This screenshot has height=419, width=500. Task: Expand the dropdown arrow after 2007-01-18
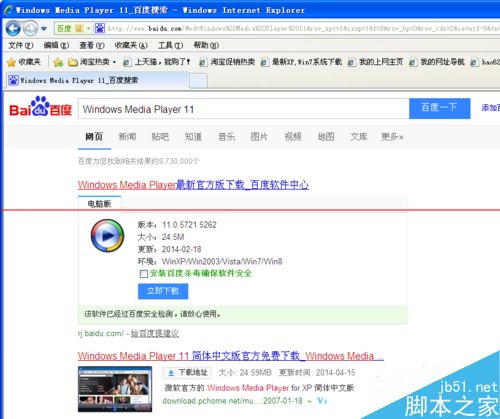click(x=310, y=401)
